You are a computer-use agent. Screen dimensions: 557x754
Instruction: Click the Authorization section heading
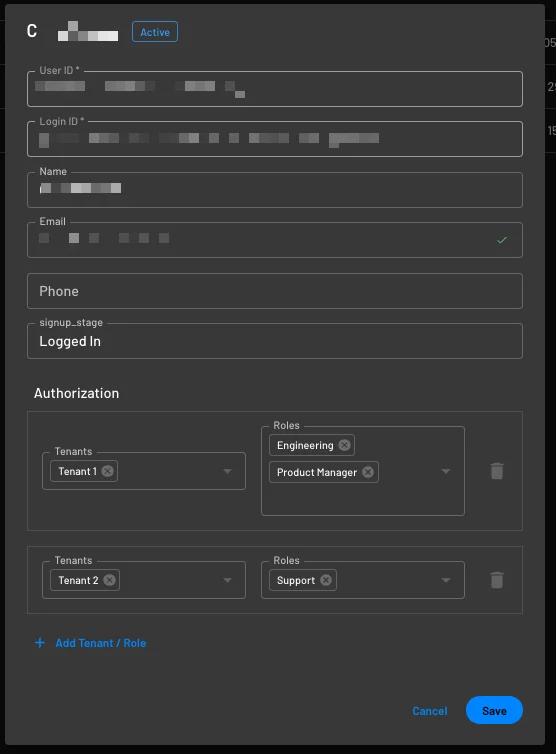pyautogui.click(x=76, y=393)
